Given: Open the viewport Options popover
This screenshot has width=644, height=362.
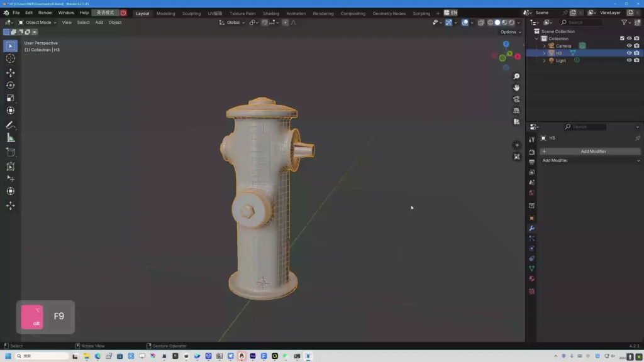Looking at the screenshot, I should point(511,32).
